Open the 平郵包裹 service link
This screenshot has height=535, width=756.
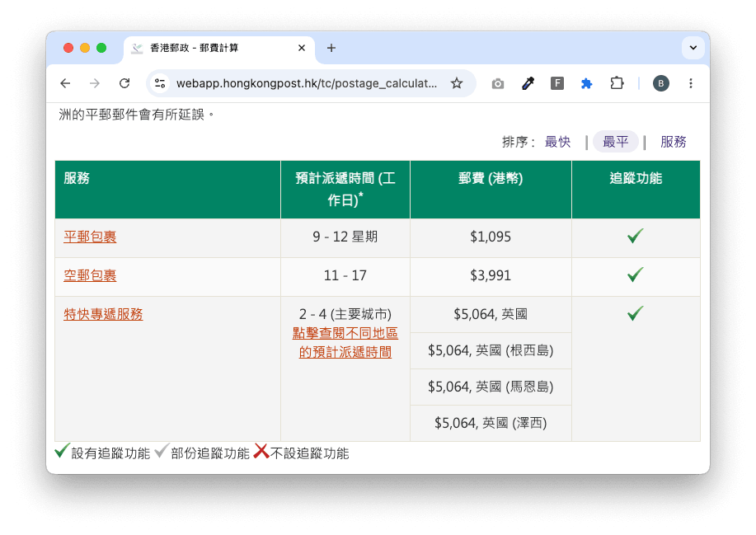point(90,237)
